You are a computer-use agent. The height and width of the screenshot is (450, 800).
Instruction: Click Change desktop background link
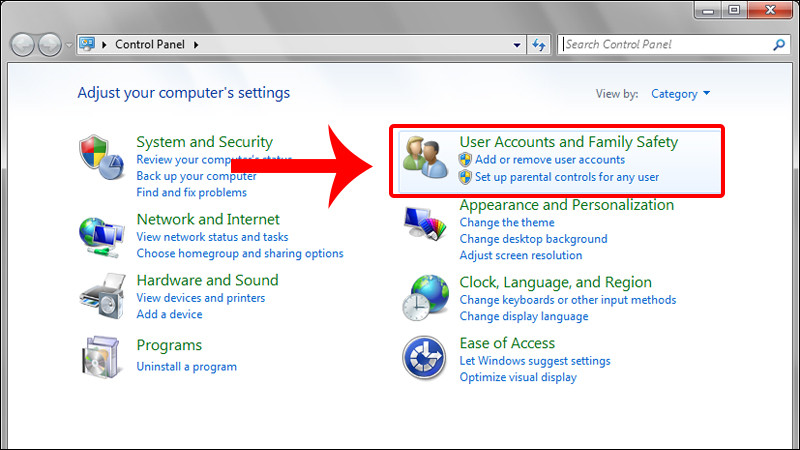(533, 239)
